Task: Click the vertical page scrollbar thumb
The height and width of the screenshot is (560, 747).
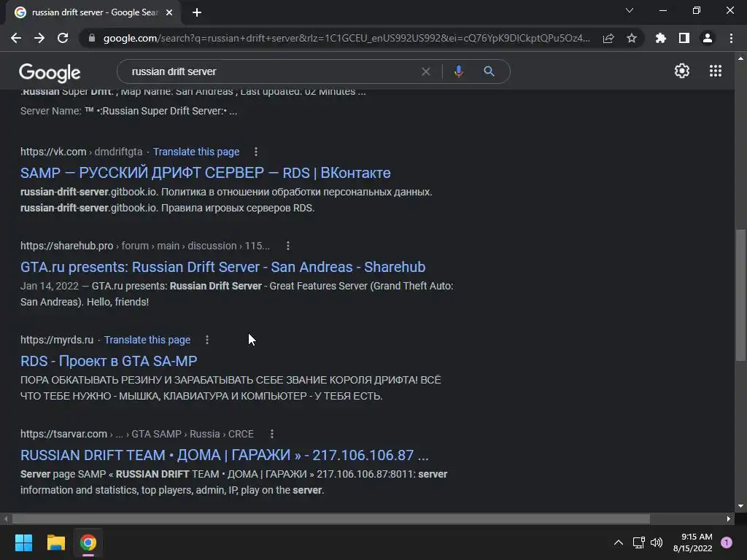Action: (x=740, y=295)
